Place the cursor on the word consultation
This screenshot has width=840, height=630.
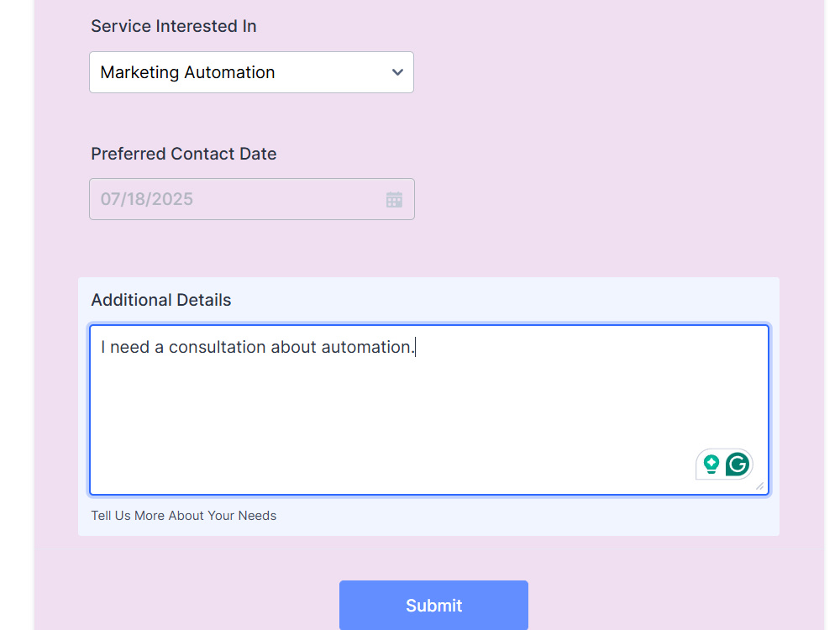[217, 347]
